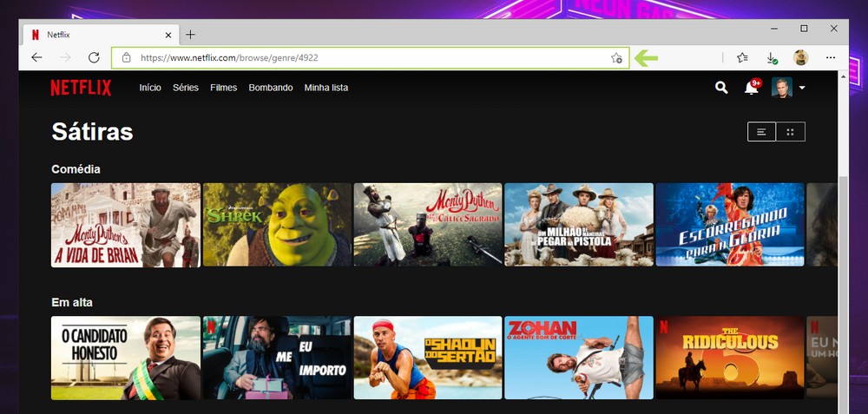Open the Shrek movie thumbnail

pyautogui.click(x=277, y=226)
